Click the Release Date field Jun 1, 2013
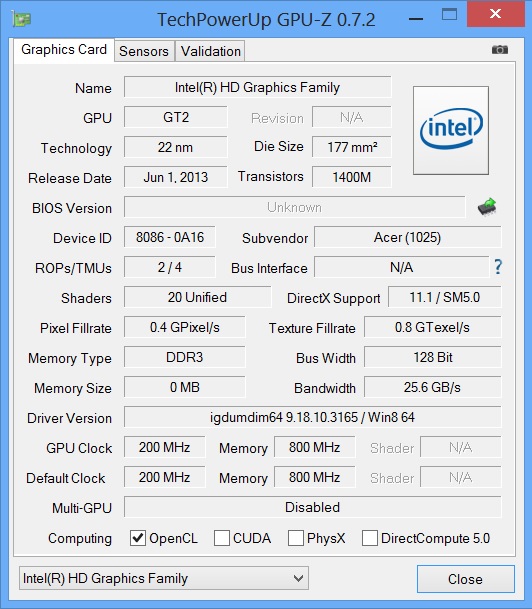Viewport: 532px width, 609px height. pyautogui.click(x=176, y=177)
